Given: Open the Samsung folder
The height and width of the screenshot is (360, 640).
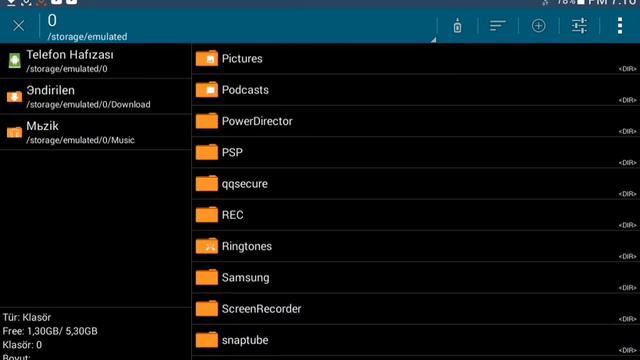Looking at the screenshot, I should 416,278.
